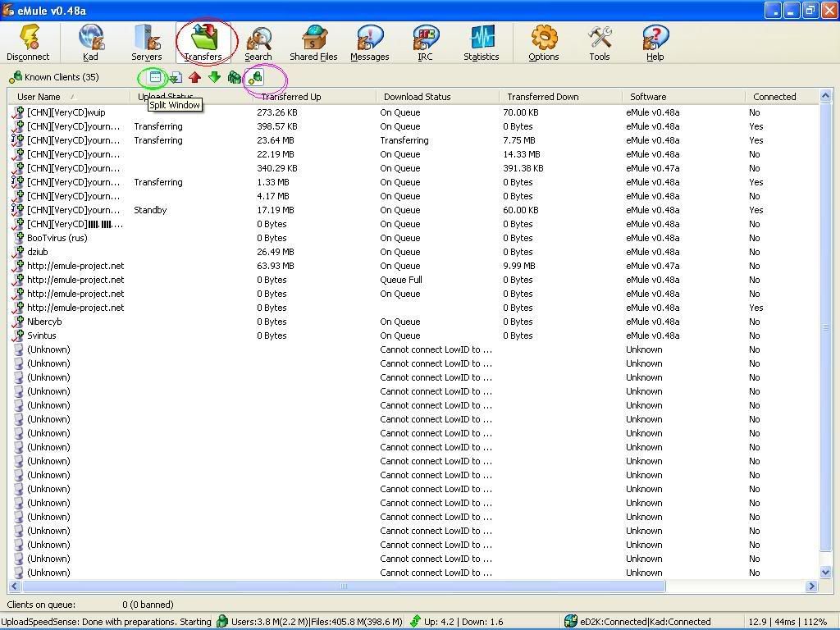Open the Kad network window
Screen dimensions: 840x630
pyautogui.click(x=90, y=43)
